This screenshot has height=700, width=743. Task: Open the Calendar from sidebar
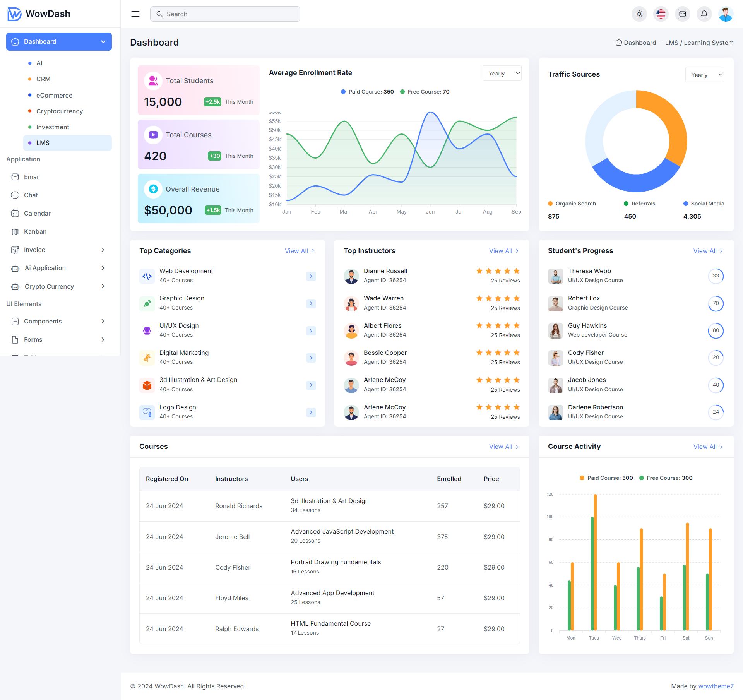click(x=37, y=213)
